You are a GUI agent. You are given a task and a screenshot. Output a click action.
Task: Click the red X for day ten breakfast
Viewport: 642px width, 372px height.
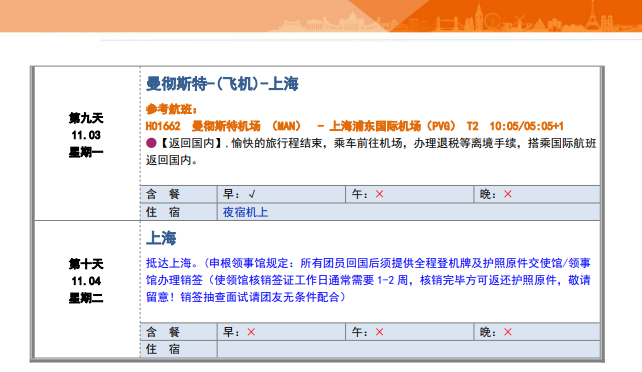(x=251, y=332)
